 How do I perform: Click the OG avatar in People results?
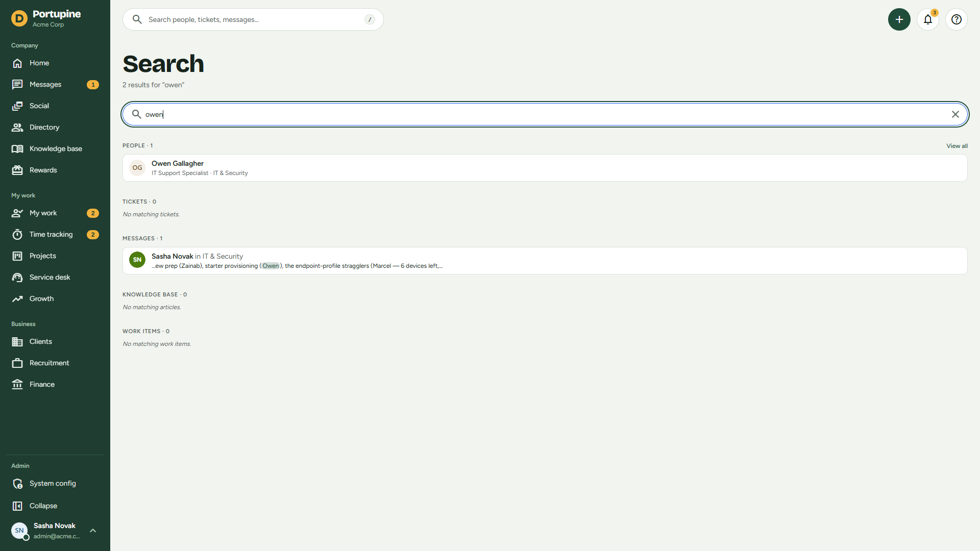pyautogui.click(x=137, y=168)
